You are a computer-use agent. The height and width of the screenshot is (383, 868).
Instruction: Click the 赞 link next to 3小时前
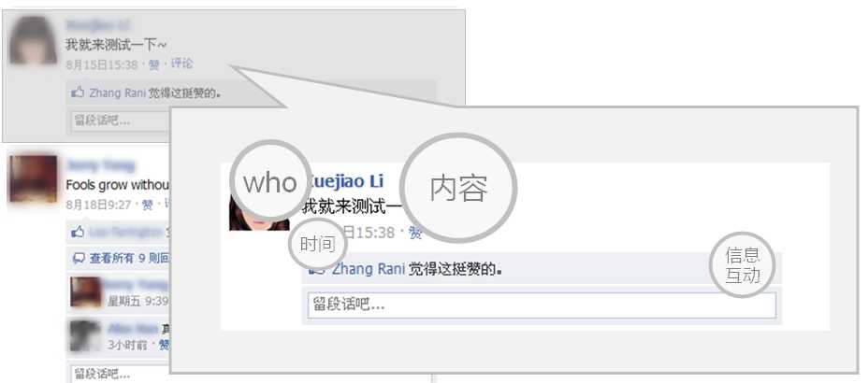(164, 345)
